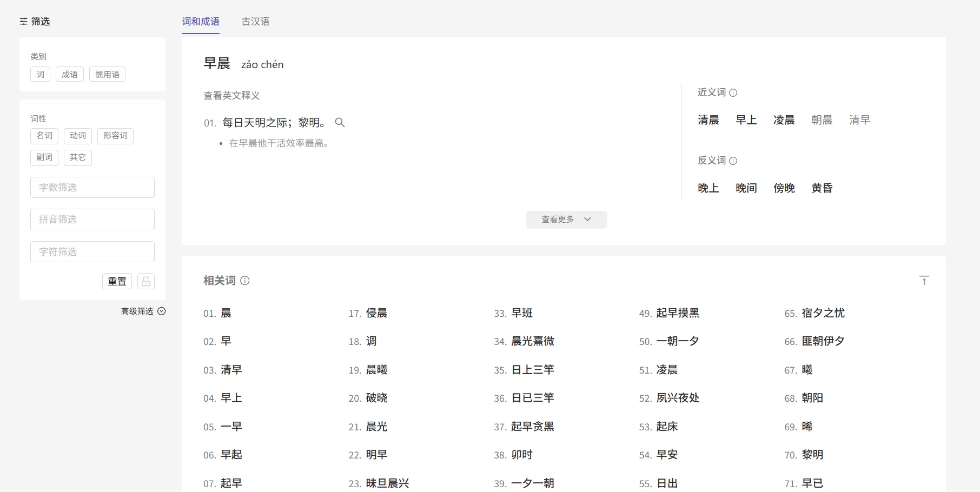
Task: Open antonym 晚间
Action: click(746, 188)
